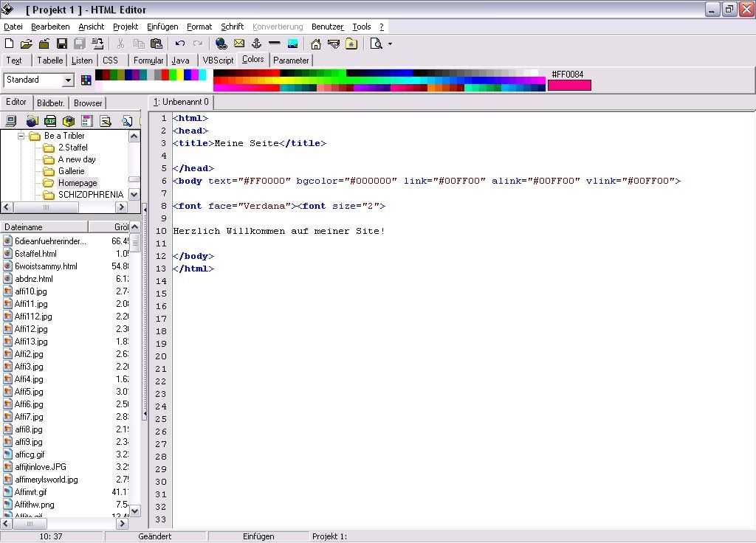Image resolution: width=756 pixels, height=543 pixels.
Task: Insert an image with the picture icon
Action: pos(292,44)
